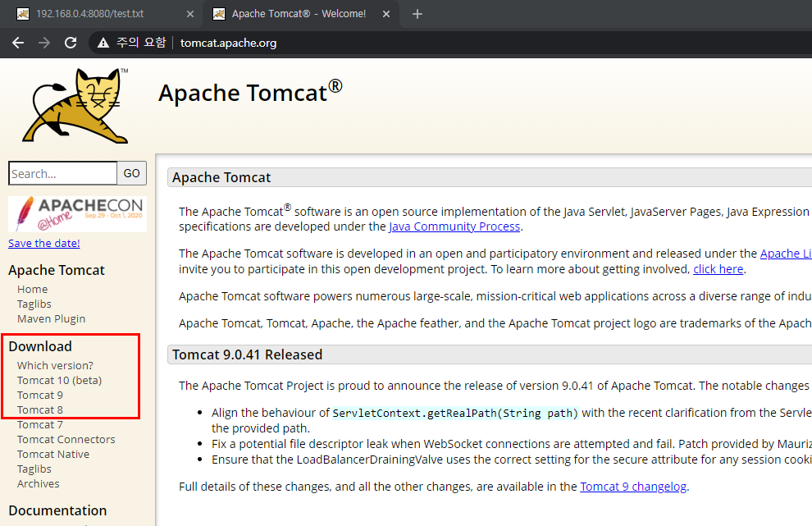Click the tomcat.apache.org address bar

pos(228,43)
